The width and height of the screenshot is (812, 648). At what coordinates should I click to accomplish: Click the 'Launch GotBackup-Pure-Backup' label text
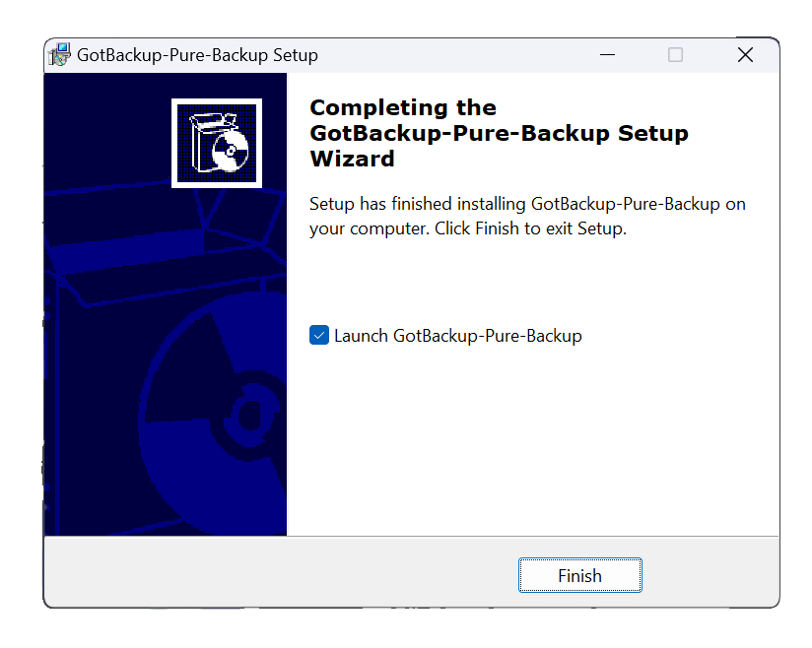click(x=458, y=336)
